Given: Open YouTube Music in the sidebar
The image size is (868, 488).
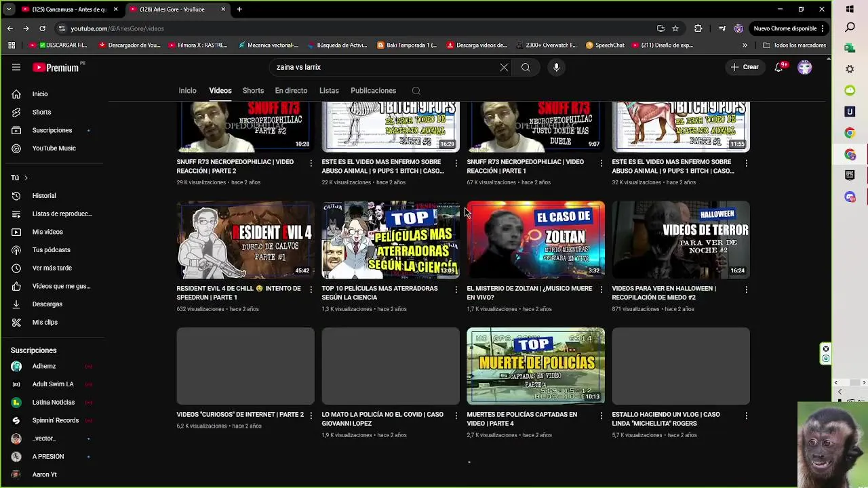Looking at the screenshot, I should (54, 148).
